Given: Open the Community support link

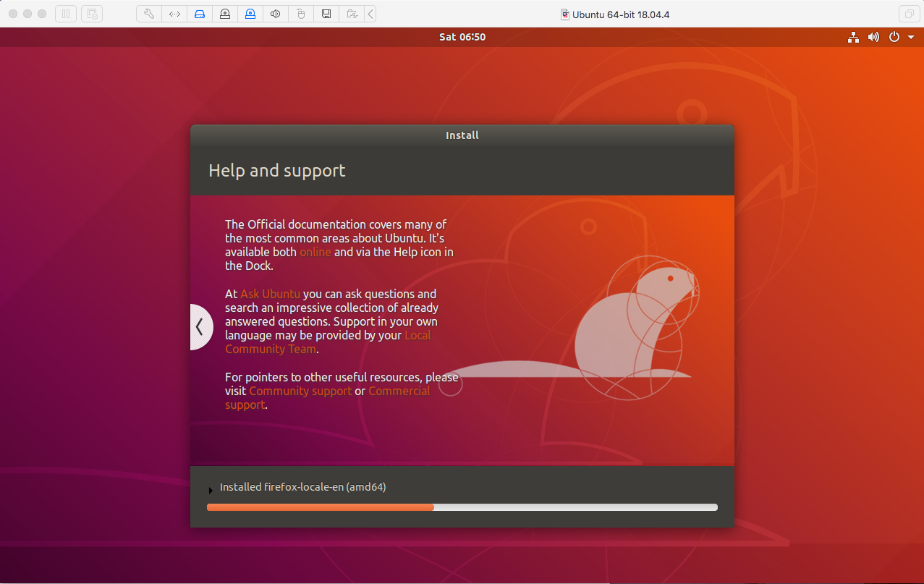Looking at the screenshot, I should point(300,391).
